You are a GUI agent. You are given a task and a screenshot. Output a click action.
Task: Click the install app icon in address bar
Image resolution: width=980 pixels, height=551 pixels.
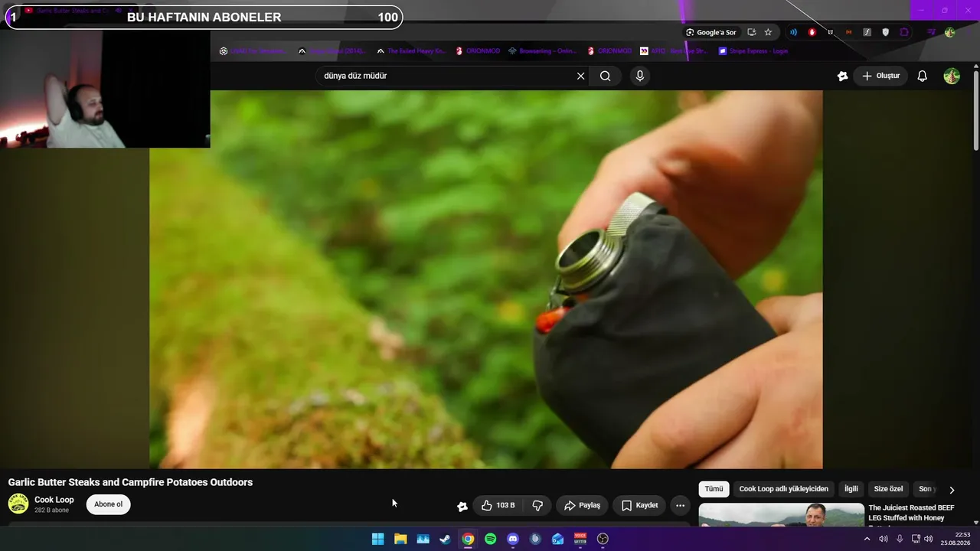[751, 32]
